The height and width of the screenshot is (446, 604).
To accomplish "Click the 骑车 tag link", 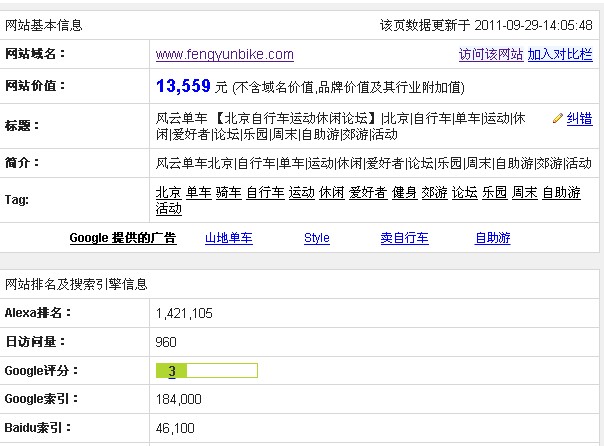I will (228, 193).
